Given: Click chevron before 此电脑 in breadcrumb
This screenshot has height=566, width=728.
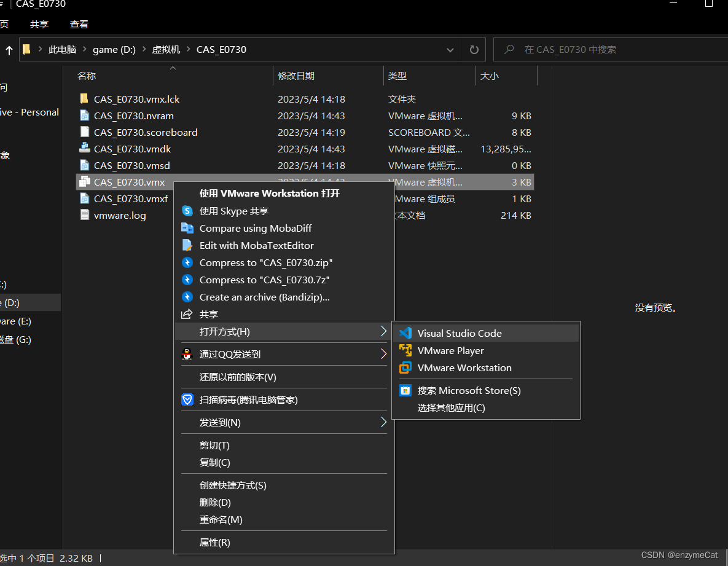Looking at the screenshot, I should click(x=41, y=49).
